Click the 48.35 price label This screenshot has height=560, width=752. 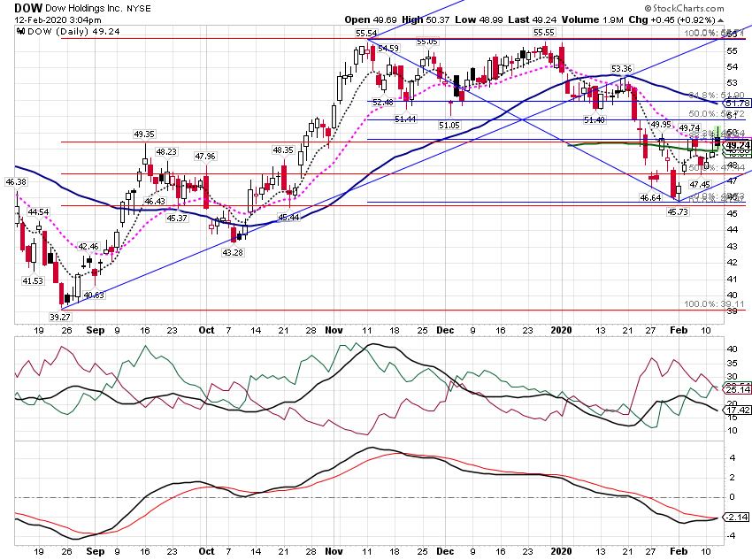coord(283,150)
